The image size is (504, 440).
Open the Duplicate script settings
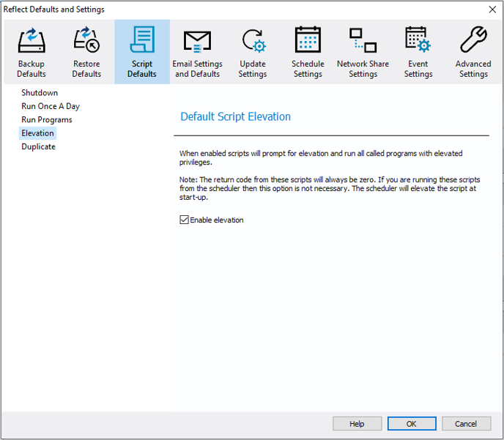(x=38, y=146)
